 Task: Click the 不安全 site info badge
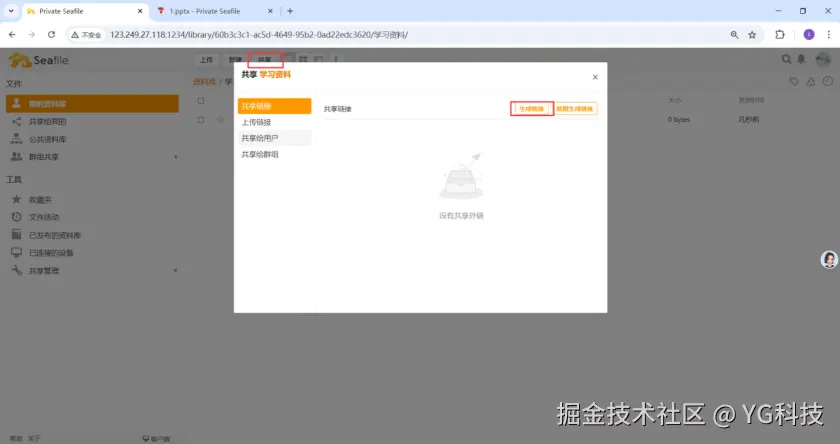(x=86, y=35)
